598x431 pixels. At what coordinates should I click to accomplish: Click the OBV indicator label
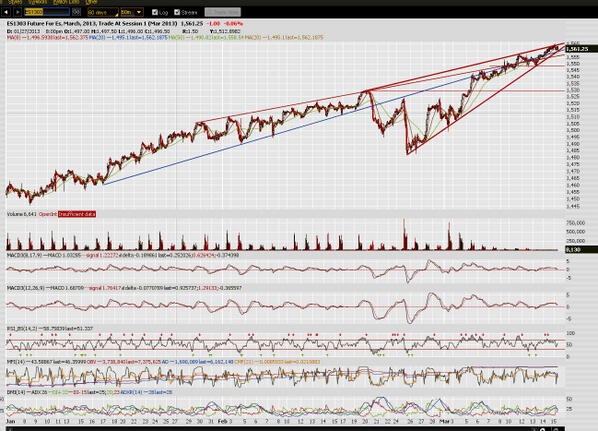point(91,361)
